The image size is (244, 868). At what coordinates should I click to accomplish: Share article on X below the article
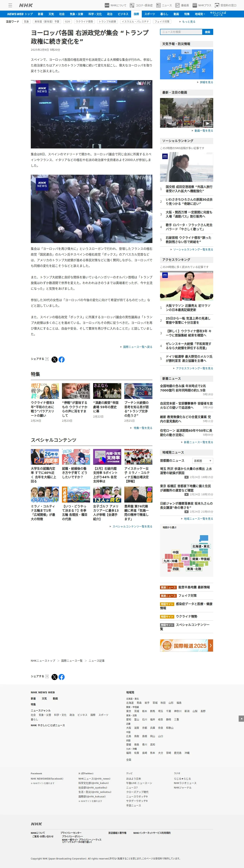pos(54,360)
